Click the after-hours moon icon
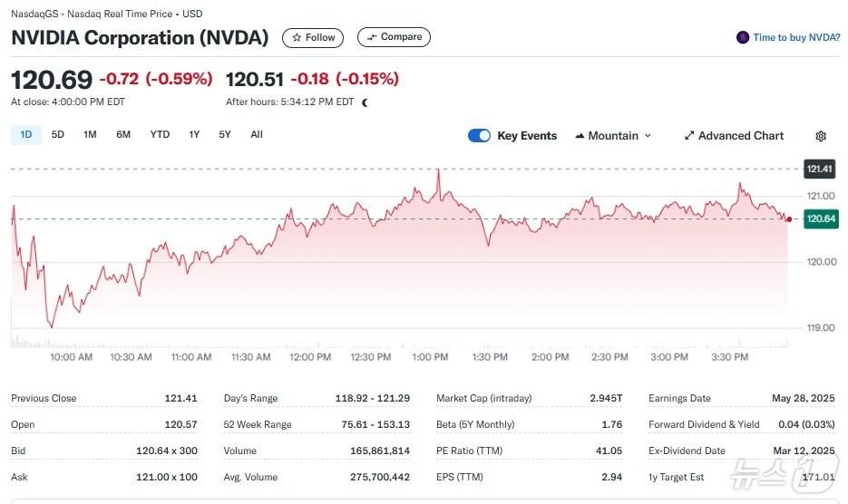 366,102
